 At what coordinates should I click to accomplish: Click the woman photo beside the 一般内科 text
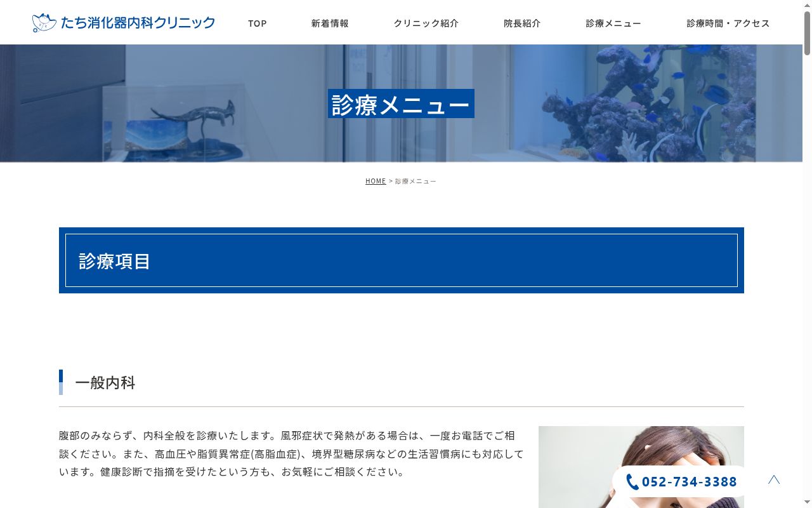[x=641, y=467]
